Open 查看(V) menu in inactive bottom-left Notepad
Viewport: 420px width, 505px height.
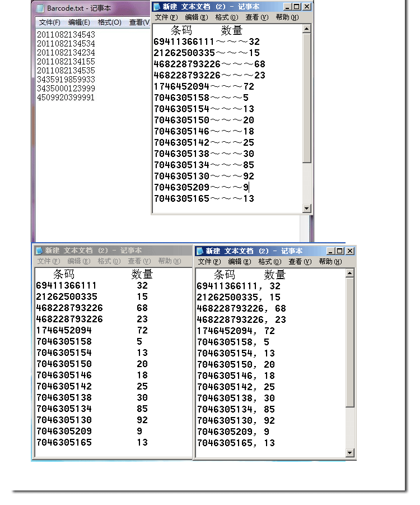coord(139,261)
